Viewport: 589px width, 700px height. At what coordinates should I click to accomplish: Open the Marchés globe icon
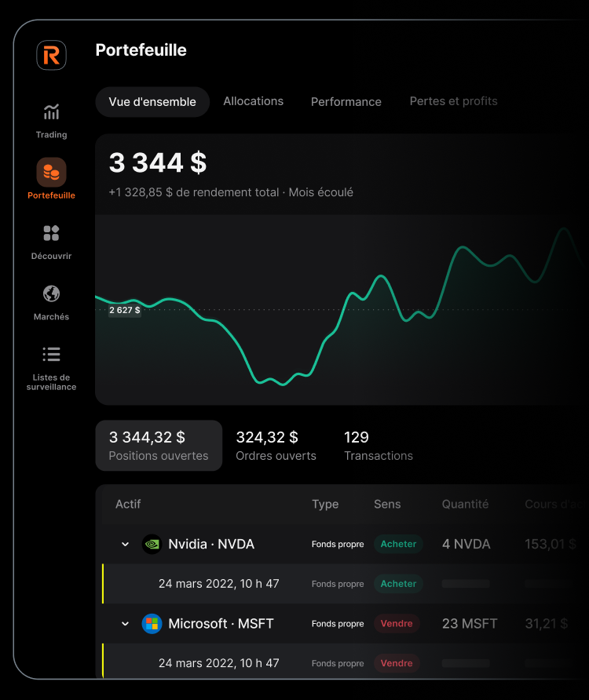point(51,293)
